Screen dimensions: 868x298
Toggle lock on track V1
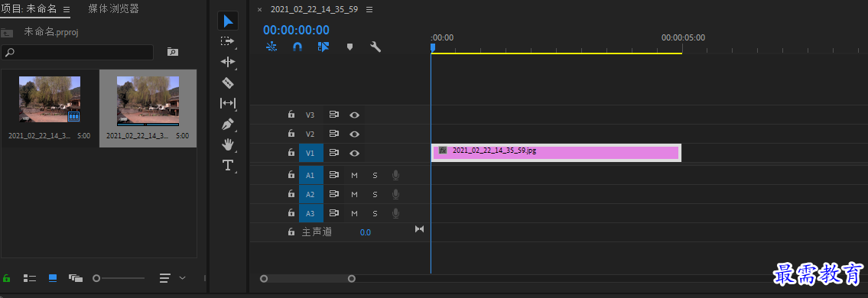(291, 153)
